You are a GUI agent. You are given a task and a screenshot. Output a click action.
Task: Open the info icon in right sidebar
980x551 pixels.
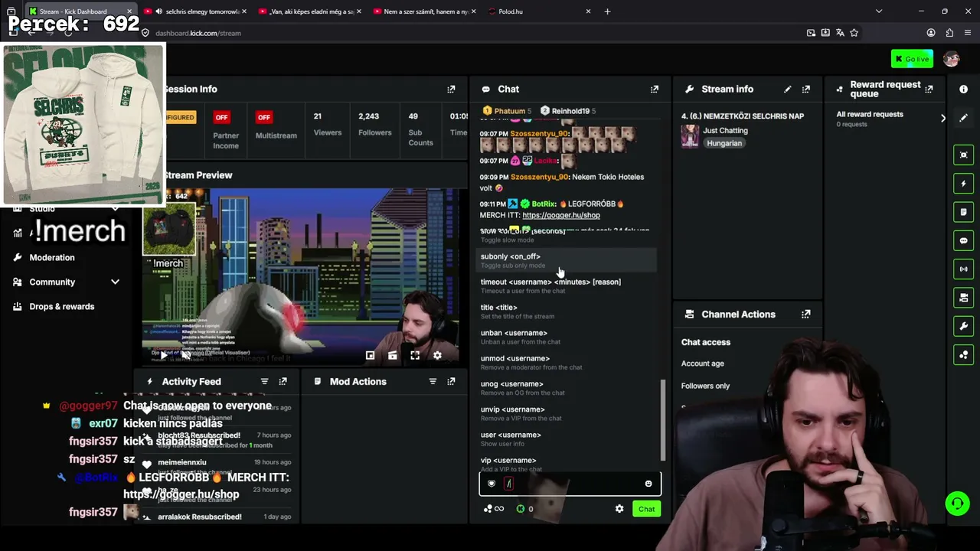[x=963, y=90]
